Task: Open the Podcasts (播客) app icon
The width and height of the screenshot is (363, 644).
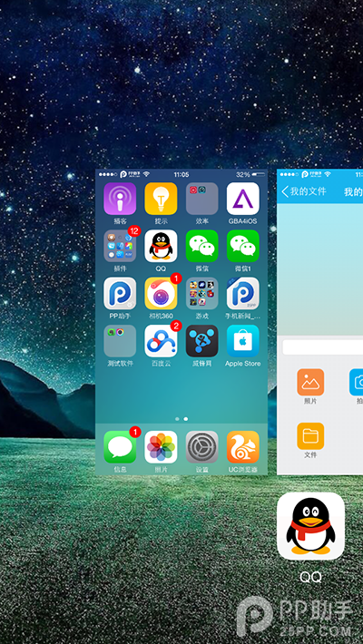Action: (x=120, y=199)
